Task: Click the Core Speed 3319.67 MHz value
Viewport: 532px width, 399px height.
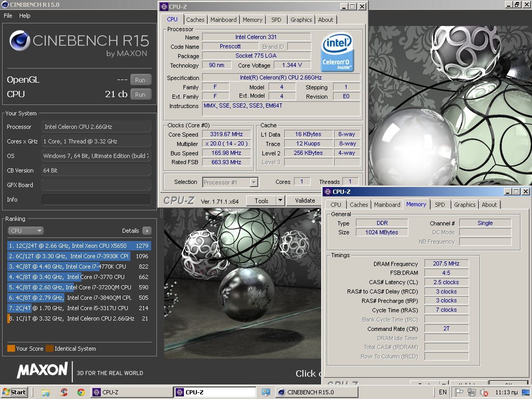Action: (227, 135)
